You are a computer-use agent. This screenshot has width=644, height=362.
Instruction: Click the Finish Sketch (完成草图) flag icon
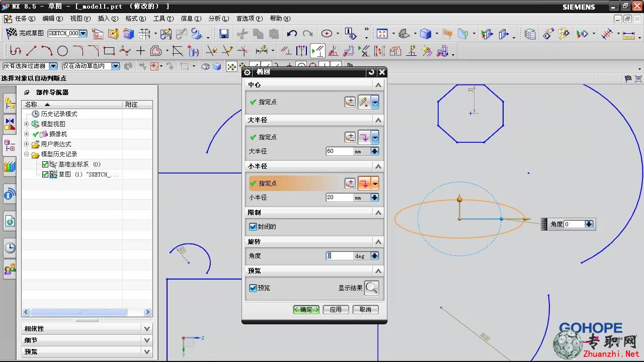tap(11, 33)
